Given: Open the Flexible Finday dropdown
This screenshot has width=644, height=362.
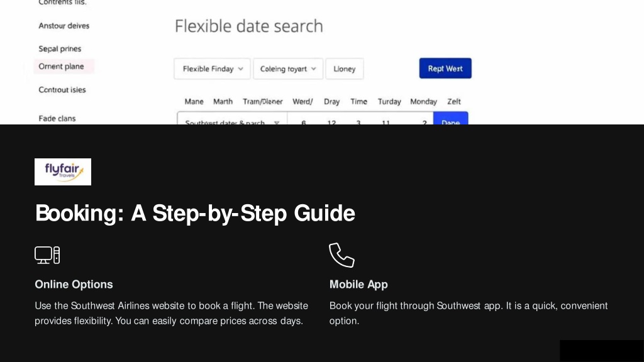Looking at the screenshot, I should 212,69.
